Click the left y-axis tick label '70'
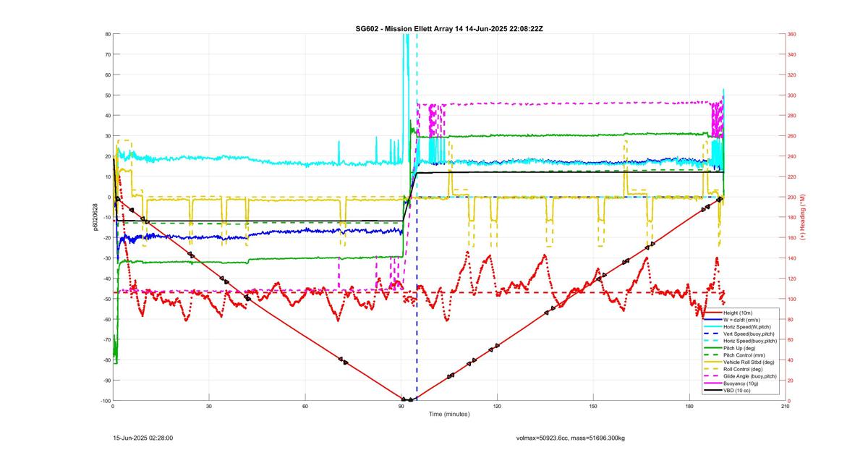Screen dimensions: 868x450 107,54
